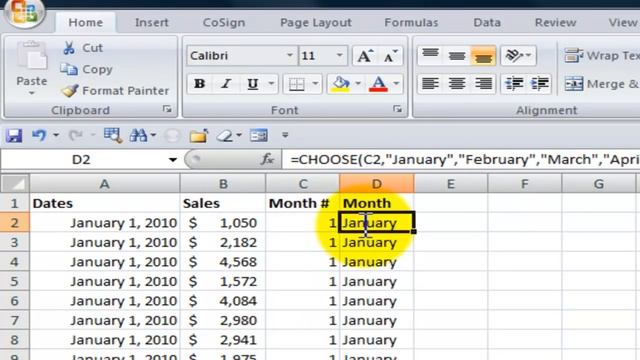Apply red font color A
640x360 pixels.
(378, 84)
